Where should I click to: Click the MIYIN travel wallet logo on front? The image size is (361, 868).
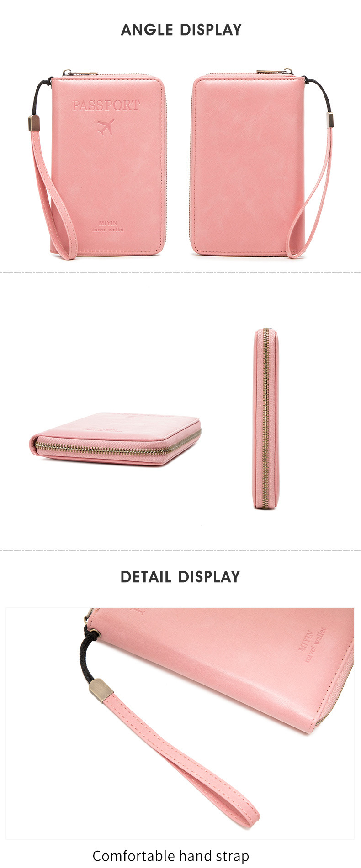point(108,226)
